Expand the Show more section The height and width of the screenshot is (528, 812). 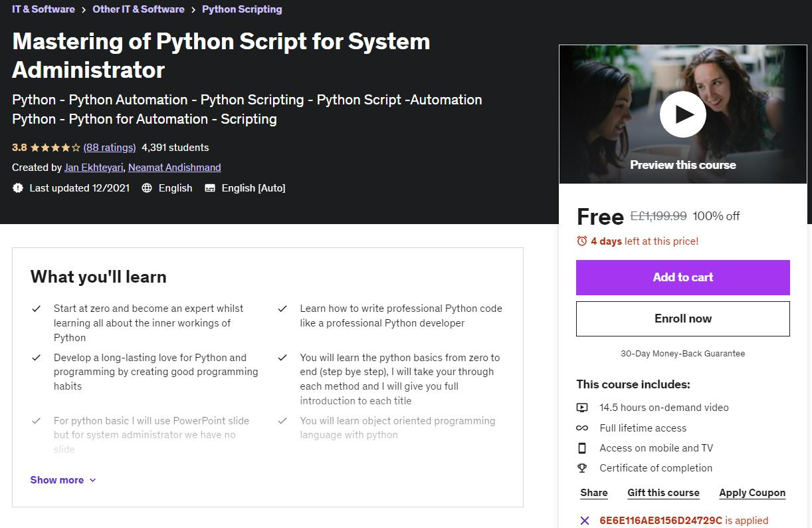pos(63,480)
